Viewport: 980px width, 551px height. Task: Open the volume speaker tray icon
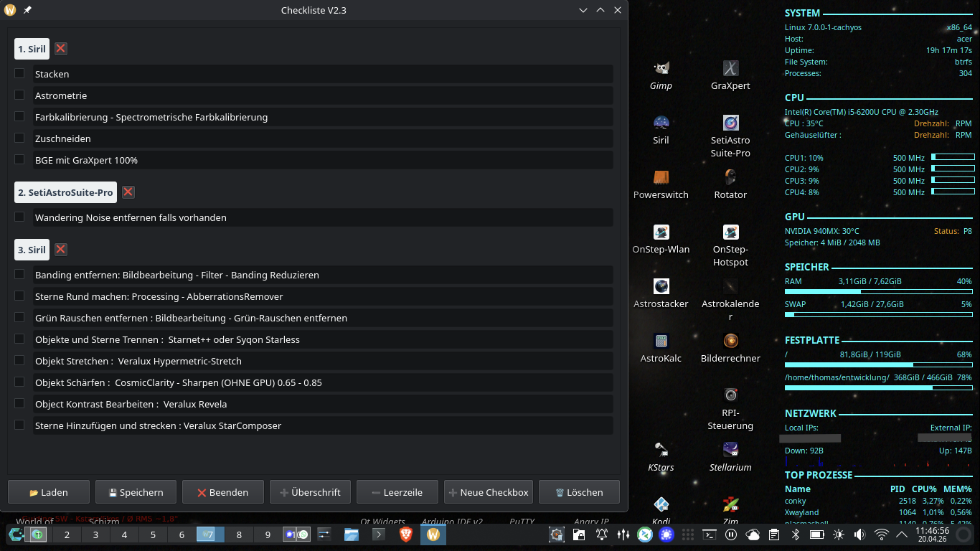pos(859,534)
